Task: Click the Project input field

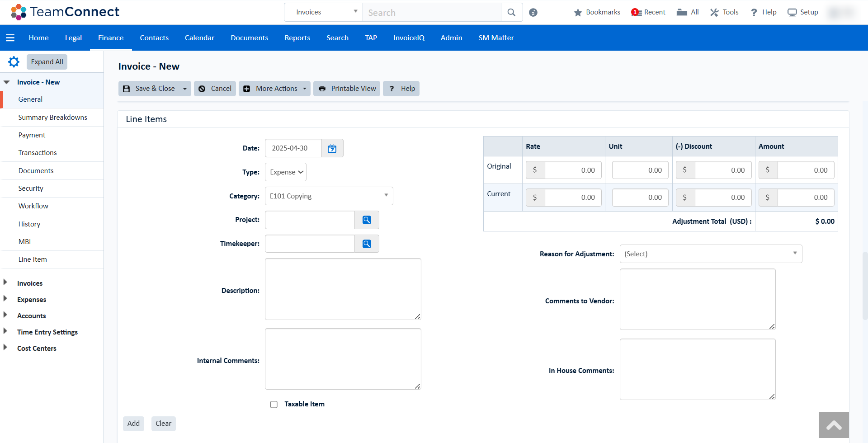Action: pyautogui.click(x=310, y=220)
